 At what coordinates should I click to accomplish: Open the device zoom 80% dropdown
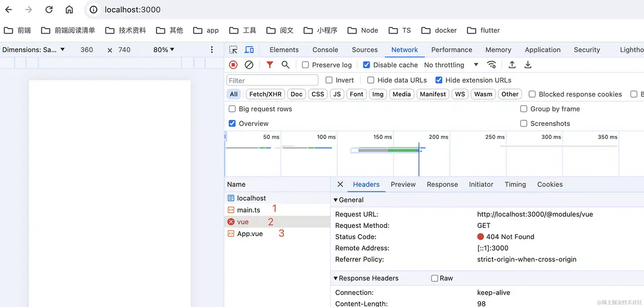pyautogui.click(x=164, y=50)
